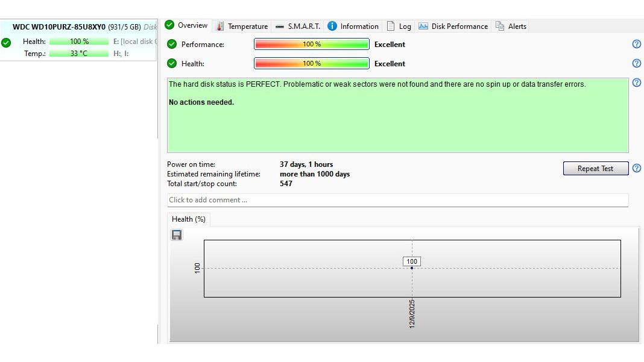Click green check icon beside Performance label

click(172, 44)
